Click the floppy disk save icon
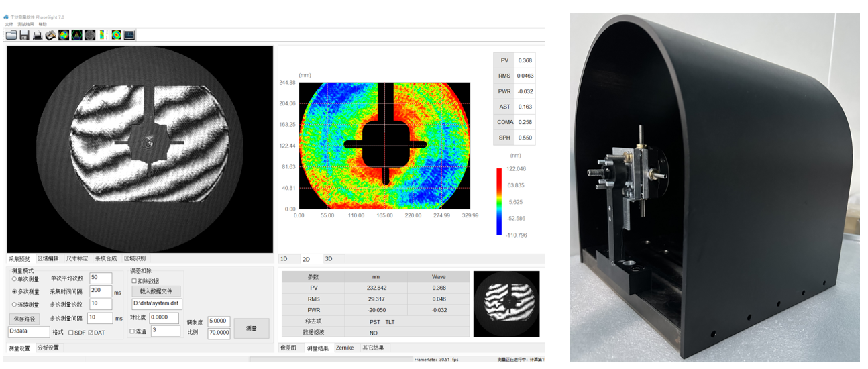This screenshot has height=369, width=868. click(x=24, y=35)
